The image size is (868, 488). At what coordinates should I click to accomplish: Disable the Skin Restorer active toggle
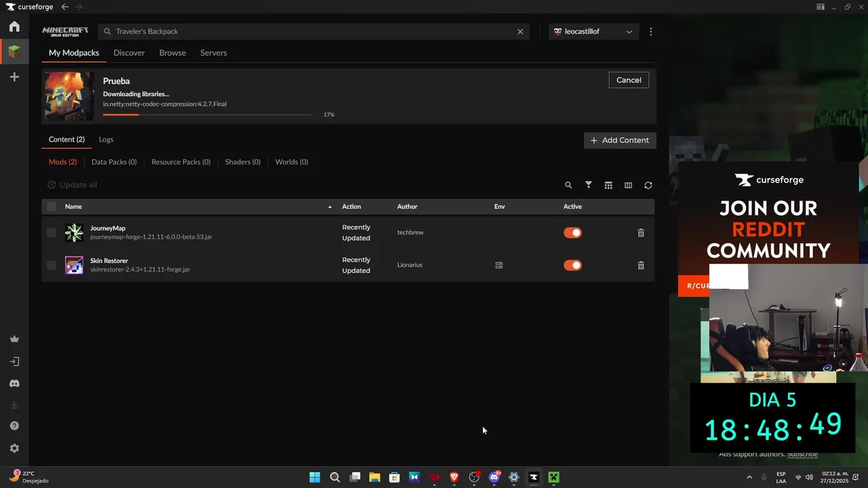click(573, 265)
